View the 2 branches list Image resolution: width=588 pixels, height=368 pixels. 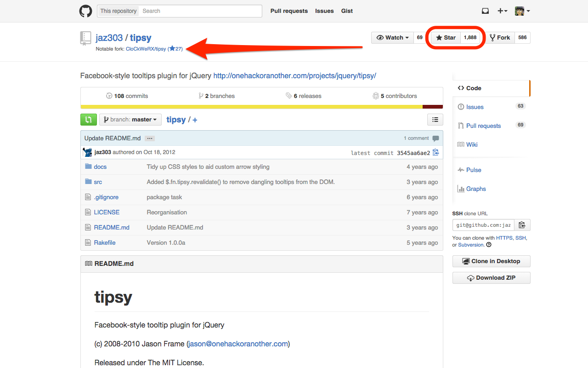click(x=216, y=96)
